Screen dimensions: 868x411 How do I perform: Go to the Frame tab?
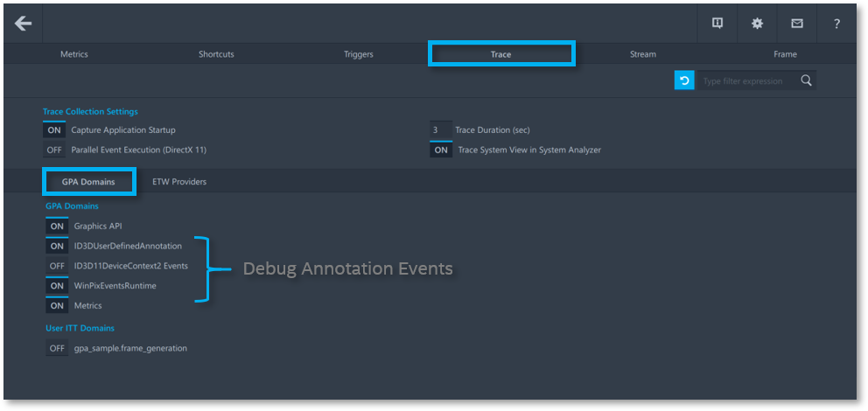click(786, 54)
